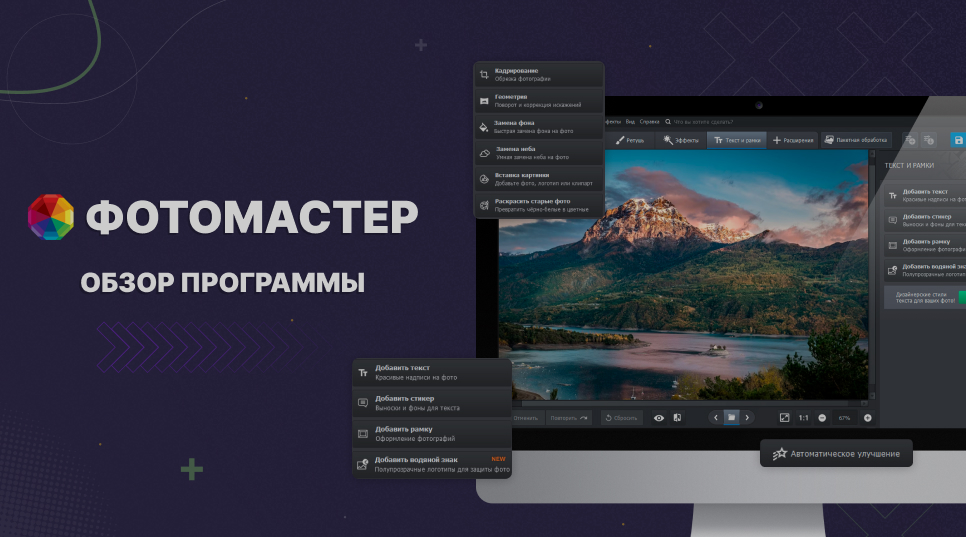Open the Текст и рамки tab

tap(738, 141)
